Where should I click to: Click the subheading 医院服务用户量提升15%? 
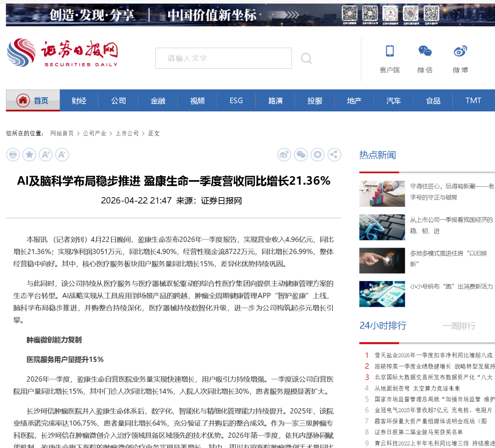[x=65, y=360]
